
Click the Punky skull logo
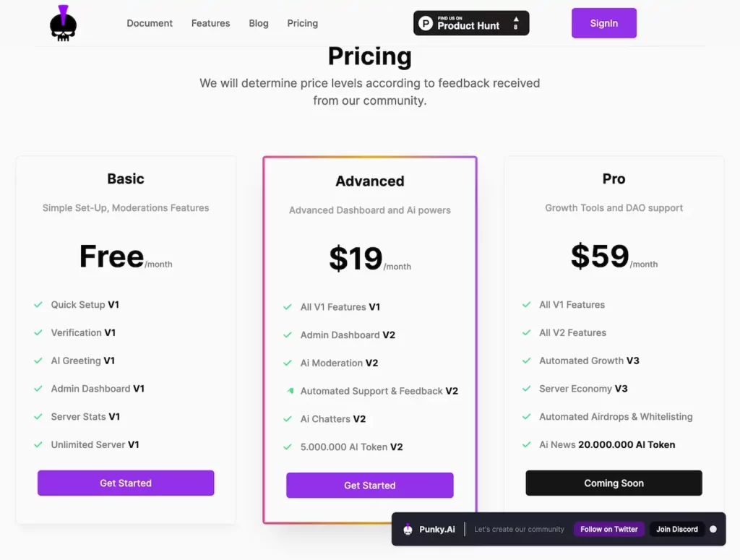coord(62,22)
